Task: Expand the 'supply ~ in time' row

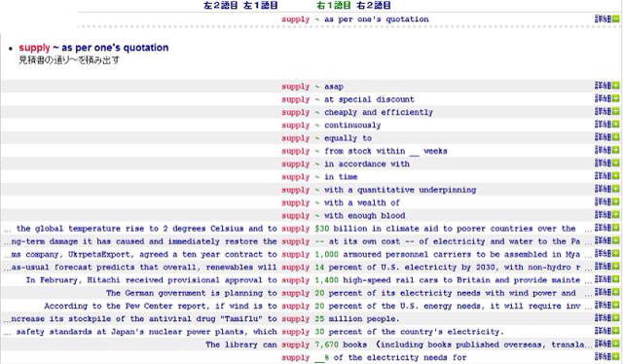Action: [616, 175]
